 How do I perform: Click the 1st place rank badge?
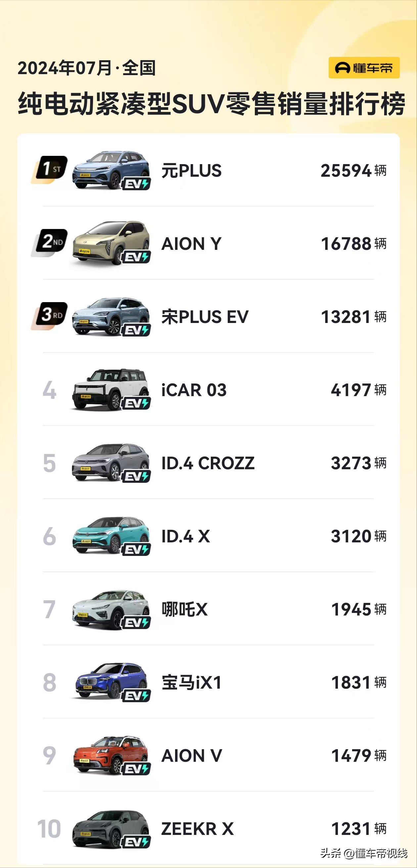[x=51, y=169]
